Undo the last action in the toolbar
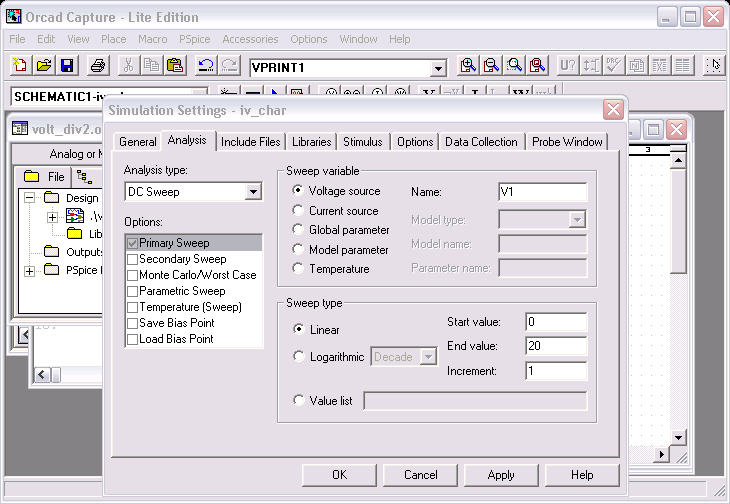This screenshot has height=504, width=730. coord(206,66)
